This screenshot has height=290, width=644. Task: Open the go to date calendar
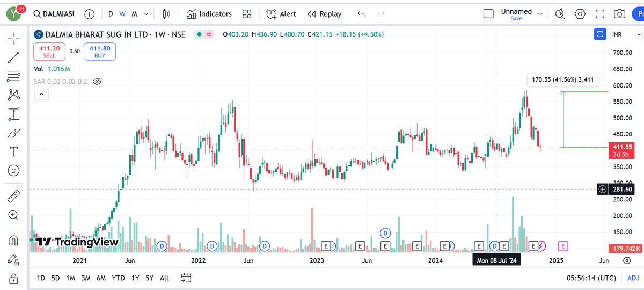[186, 278]
